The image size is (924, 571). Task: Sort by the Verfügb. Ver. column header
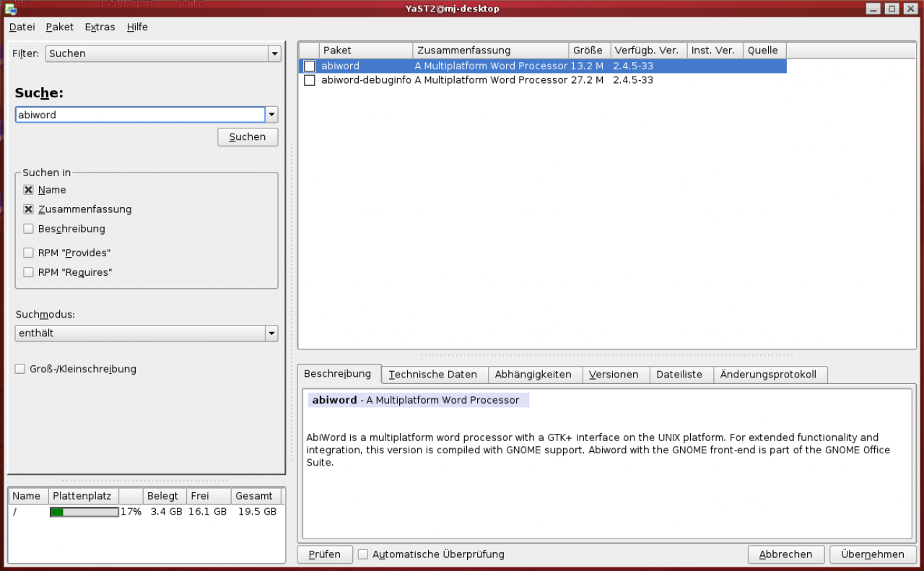[x=649, y=51]
